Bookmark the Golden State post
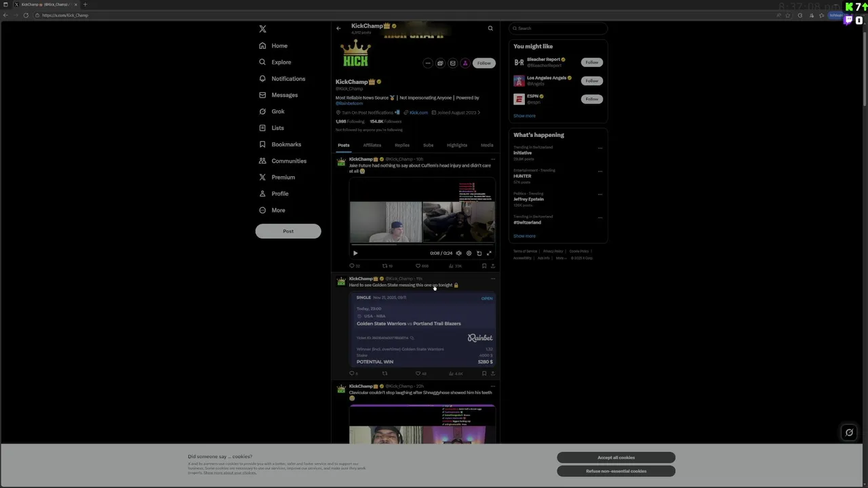868x488 pixels. 484,373
